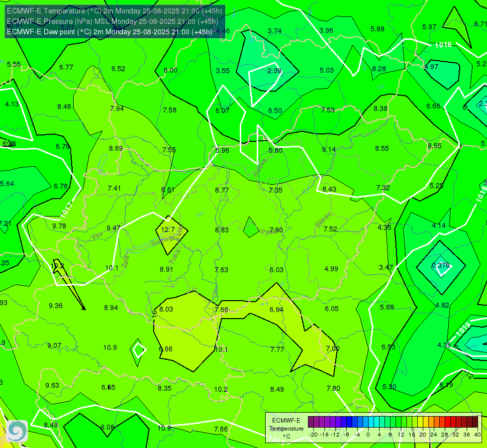Click the 9.47 temperature value
Viewport: 487px width, 448px height.
tap(113, 228)
